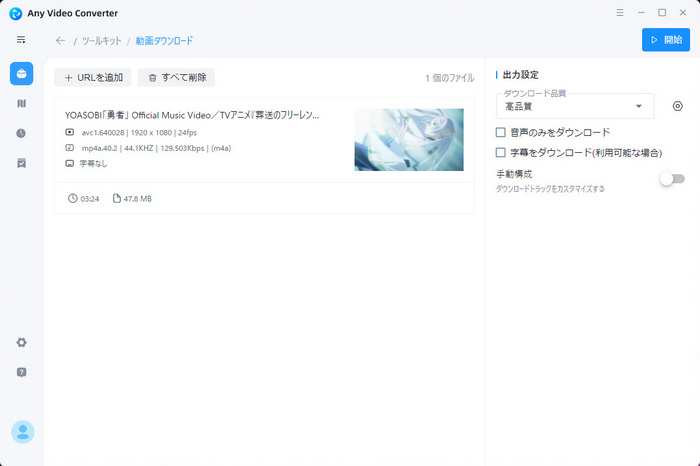Maximize the Any Video Converter window
Viewport: 700px width, 466px height.
(x=662, y=13)
